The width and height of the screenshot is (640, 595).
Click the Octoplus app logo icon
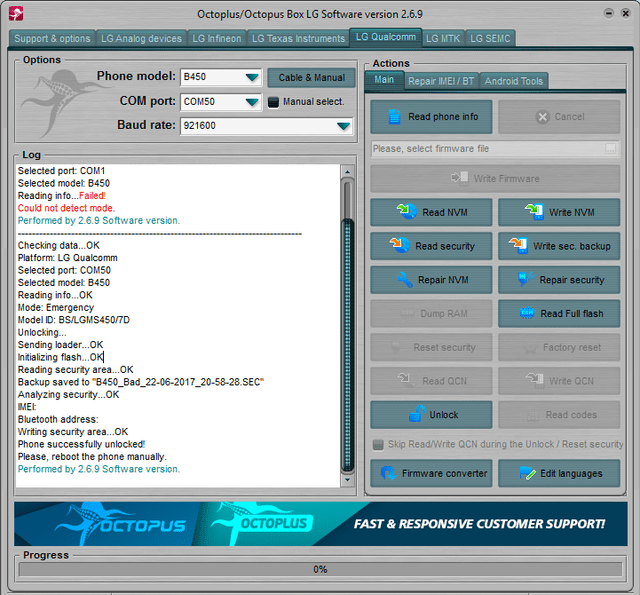16,14
